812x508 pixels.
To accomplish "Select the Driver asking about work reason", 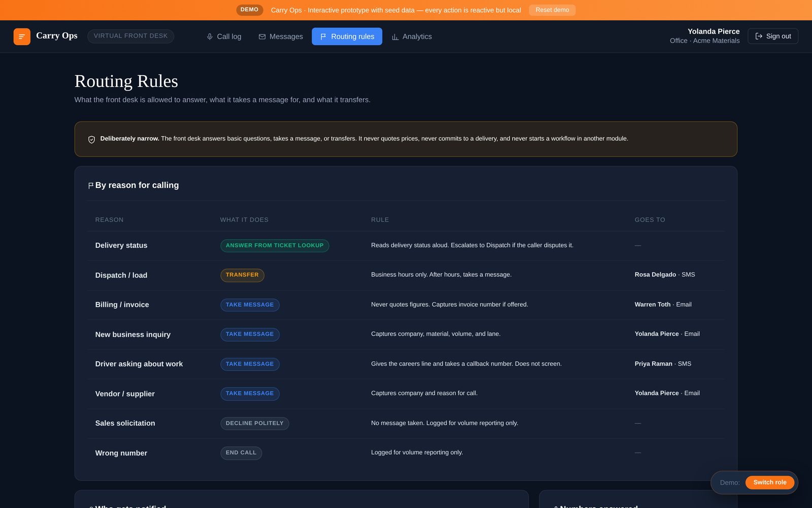I will pos(139,364).
